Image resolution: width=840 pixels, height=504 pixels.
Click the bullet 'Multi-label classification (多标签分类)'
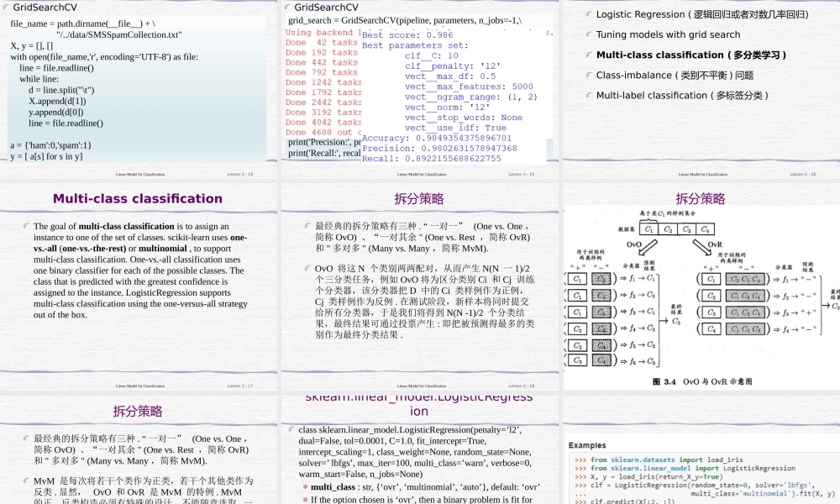pos(682,96)
